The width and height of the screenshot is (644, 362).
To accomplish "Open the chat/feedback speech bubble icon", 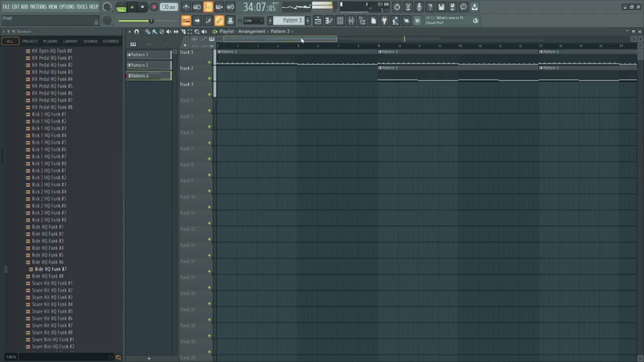I will [463, 7].
